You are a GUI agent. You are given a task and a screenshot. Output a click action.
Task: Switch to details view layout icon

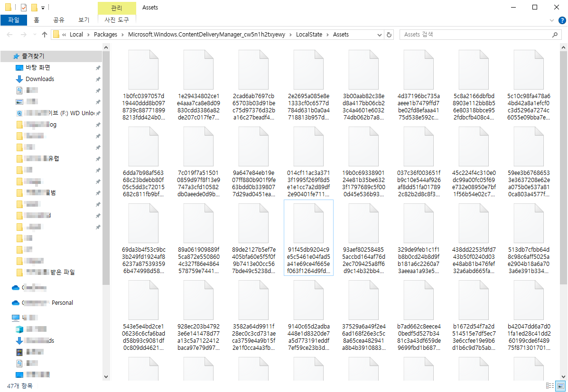pyautogui.click(x=549, y=386)
